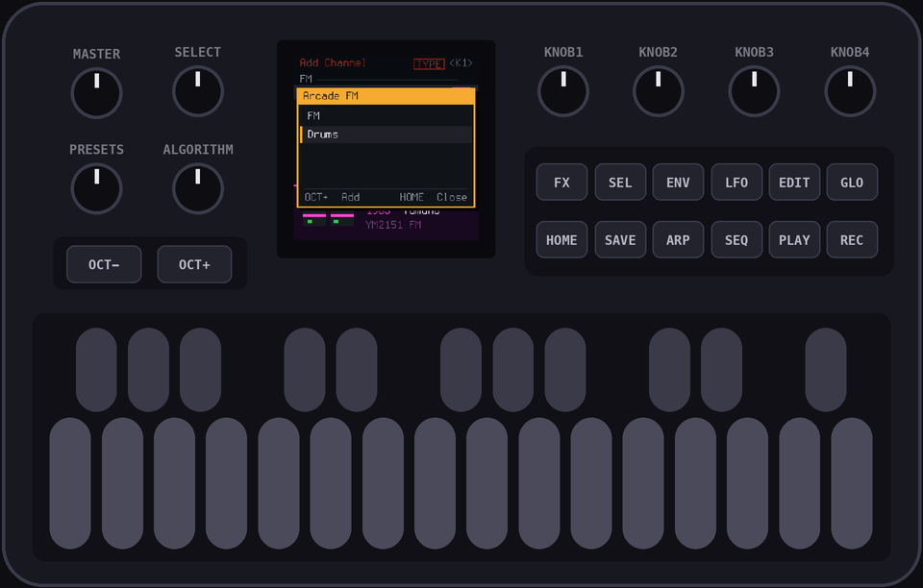923x588 pixels.
Task: Click the ALGORITHM knob
Action: click(198, 188)
